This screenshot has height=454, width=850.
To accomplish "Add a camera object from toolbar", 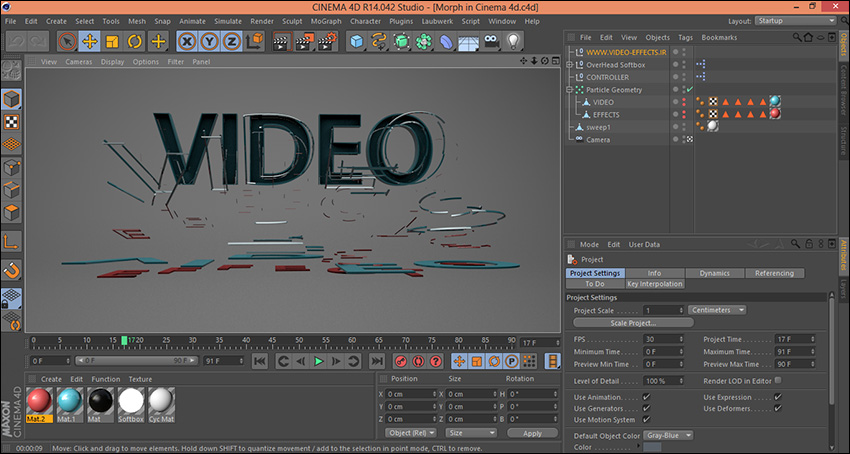I will 491,41.
